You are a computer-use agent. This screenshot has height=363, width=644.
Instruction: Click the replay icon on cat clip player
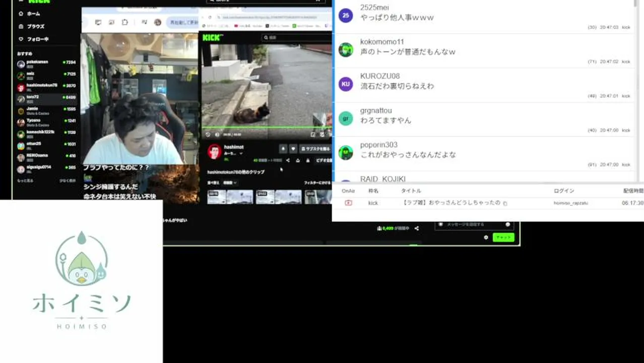click(x=208, y=135)
